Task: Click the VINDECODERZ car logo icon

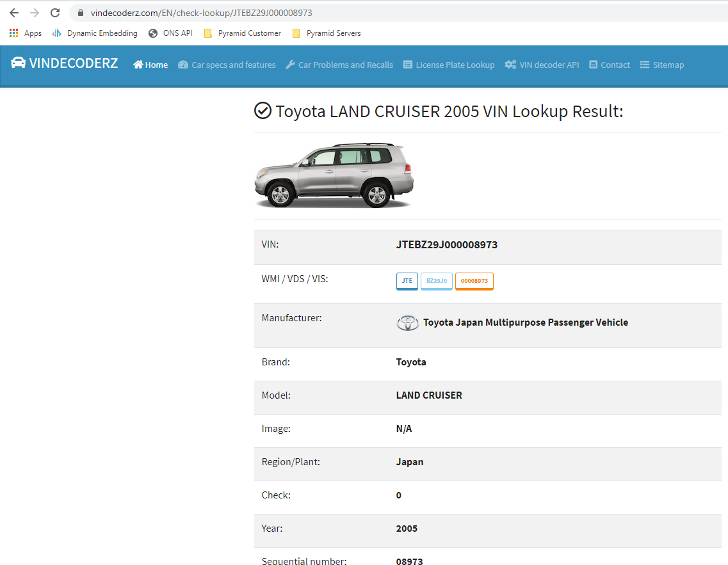Action: 18,63
